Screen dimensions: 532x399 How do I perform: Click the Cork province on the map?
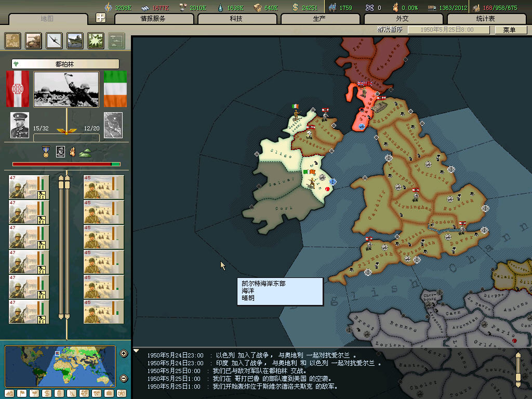click(x=284, y=209)
